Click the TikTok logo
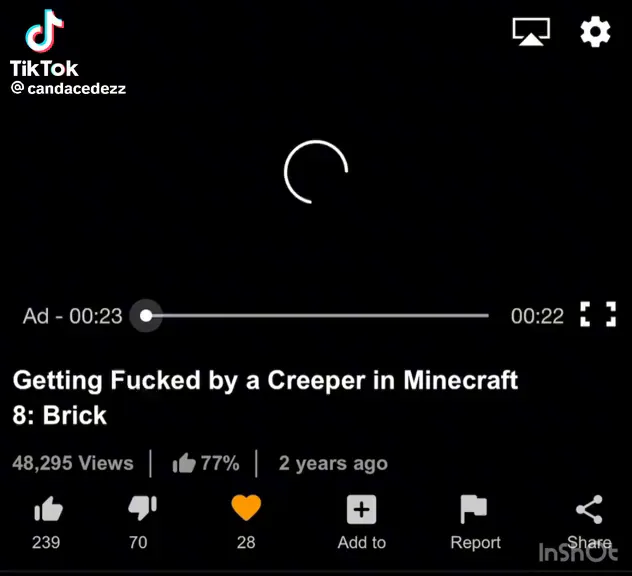Viewport: 632px width, 576px height. [44, 43]
